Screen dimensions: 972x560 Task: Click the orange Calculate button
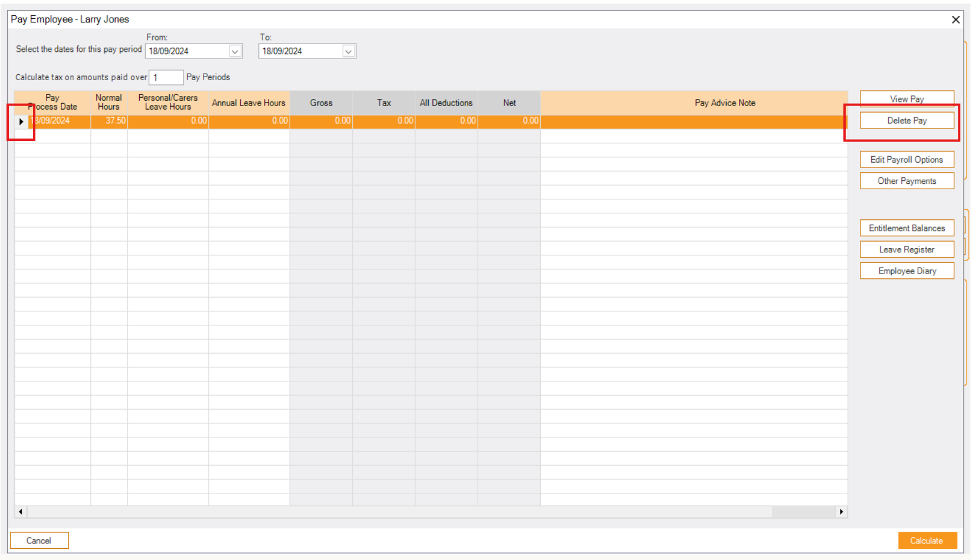(x=927, y=541)
